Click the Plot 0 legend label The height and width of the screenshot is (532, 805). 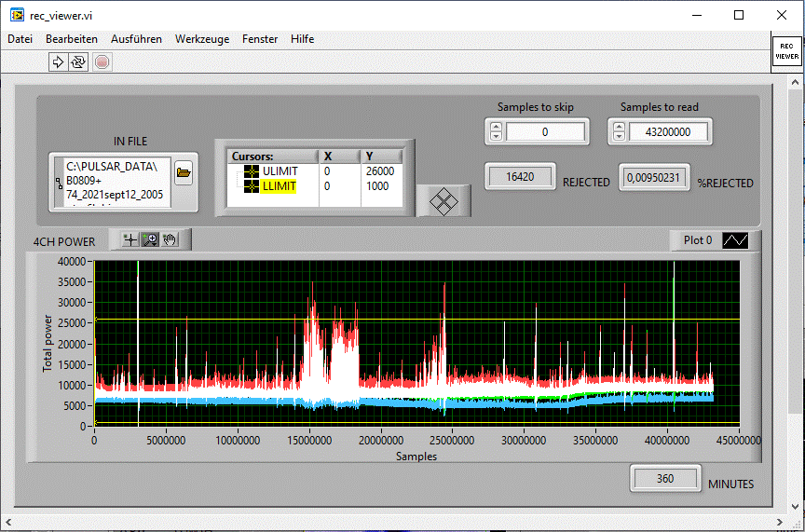(x=698, y=240)
